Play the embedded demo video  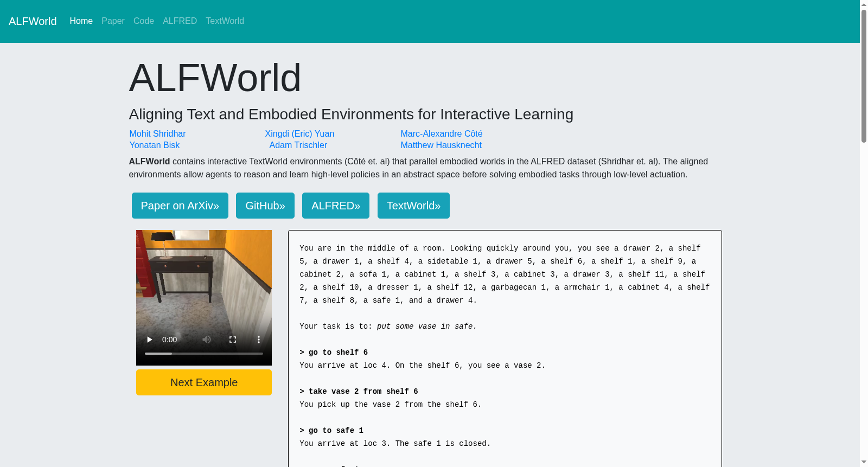click(149, 340)
